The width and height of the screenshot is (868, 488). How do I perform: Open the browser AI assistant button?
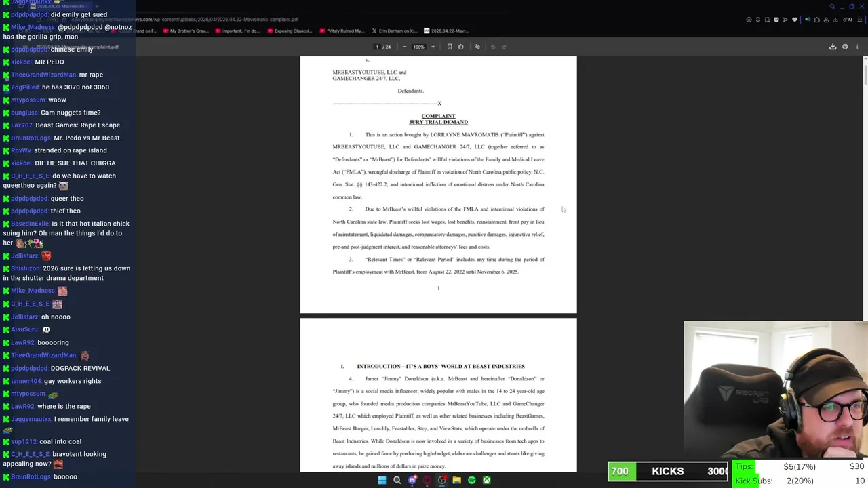pyautogui.click(x=848, y=20)
